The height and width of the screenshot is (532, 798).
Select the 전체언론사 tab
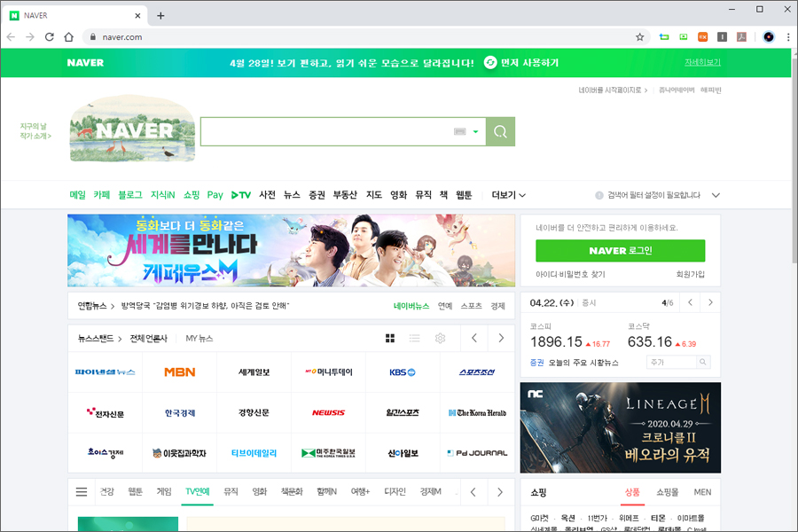(148, 339)
